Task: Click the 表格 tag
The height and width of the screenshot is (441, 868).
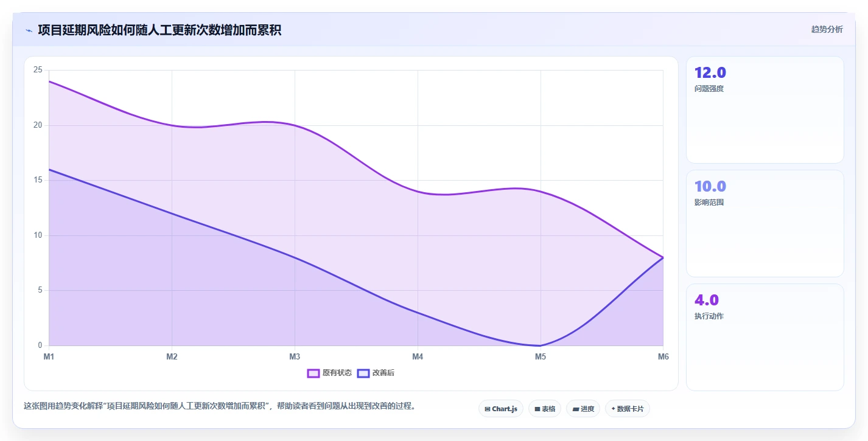Action: pyautogui.click(x=545, y=409)
